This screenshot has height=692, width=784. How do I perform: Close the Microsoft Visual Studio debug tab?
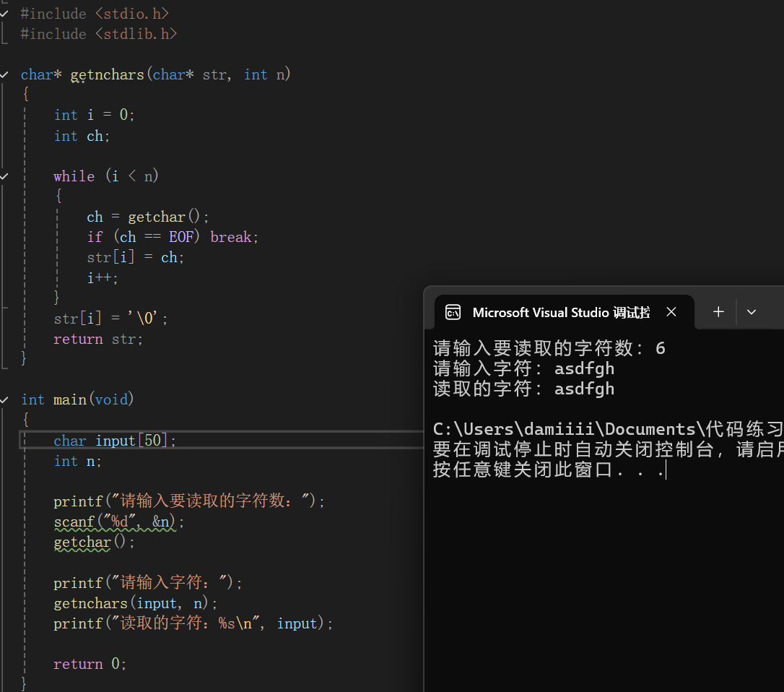671,312
